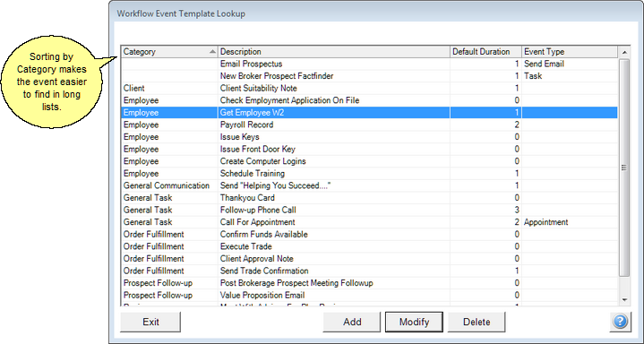Click the Appointment event type cell
Screen dimensions: 644x344
coord(570,222)
